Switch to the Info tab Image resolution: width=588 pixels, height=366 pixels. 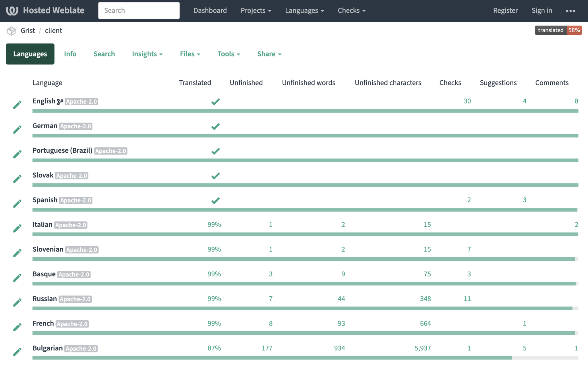[70, 54]
